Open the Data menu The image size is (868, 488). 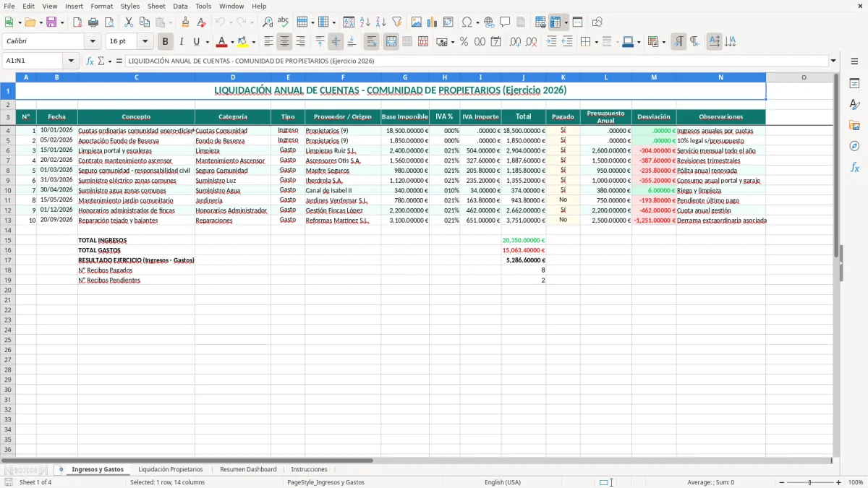pyautogui.click(x=180, y=6)
